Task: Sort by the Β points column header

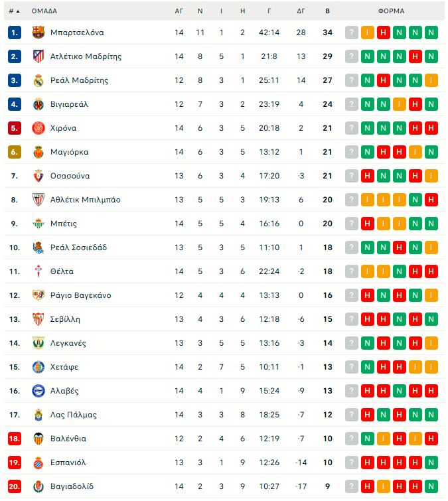Action: [x=328, y=11]
